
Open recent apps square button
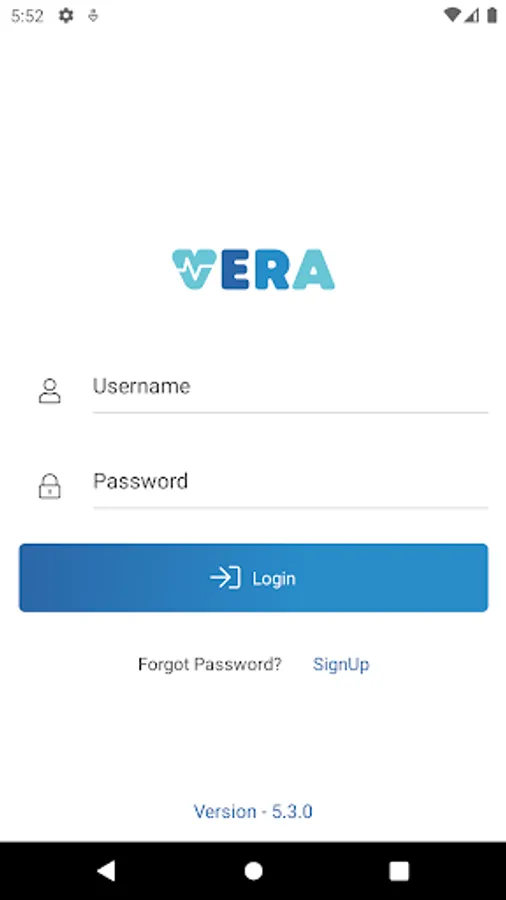(399, 871)
